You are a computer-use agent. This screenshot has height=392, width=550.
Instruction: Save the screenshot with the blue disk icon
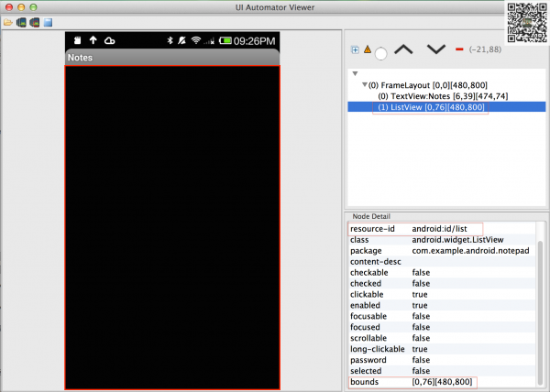tap(48, 23)
